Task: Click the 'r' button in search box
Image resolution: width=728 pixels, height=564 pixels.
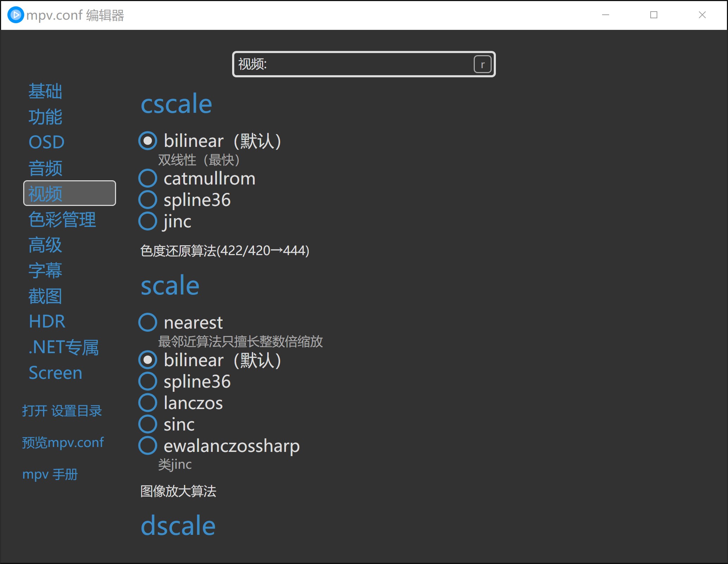Action: 482,64
